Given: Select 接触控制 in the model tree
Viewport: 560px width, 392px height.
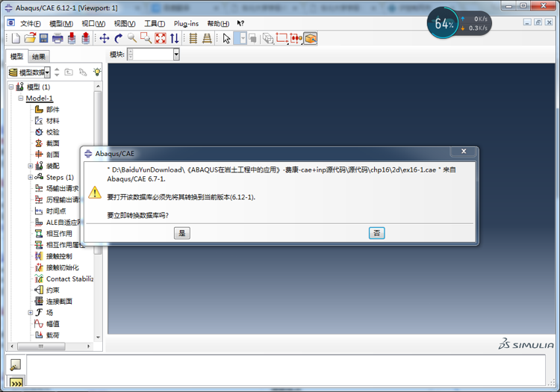Looking at the screenshot, I should [x=59, y=256].
